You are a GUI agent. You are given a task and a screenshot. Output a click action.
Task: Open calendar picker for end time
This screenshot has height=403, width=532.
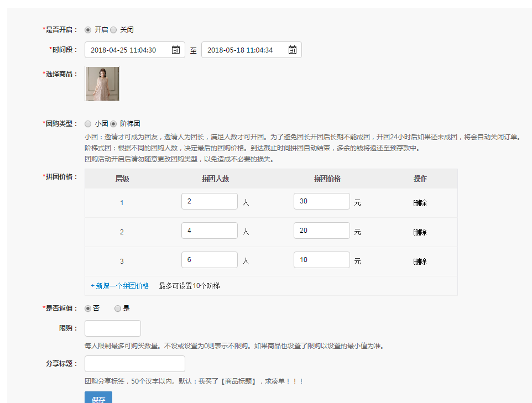click(293, 50)
